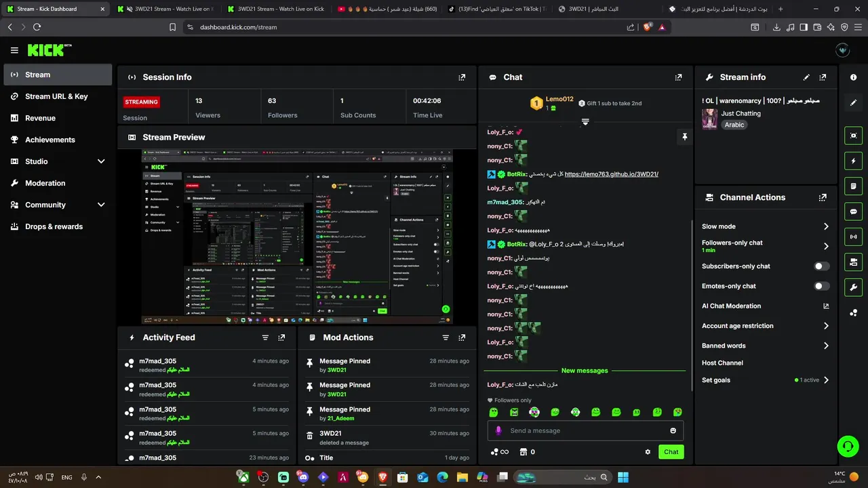
Task: Open the emoji picker in message box
Action: coord(673,430)
